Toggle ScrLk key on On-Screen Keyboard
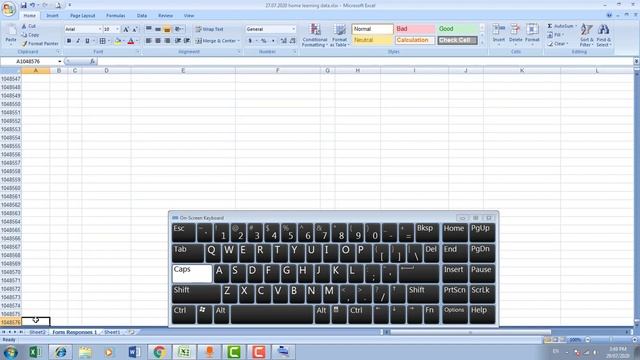Image resolution: width=640 pixels, height=360 pixels. [x=482, y=294]
